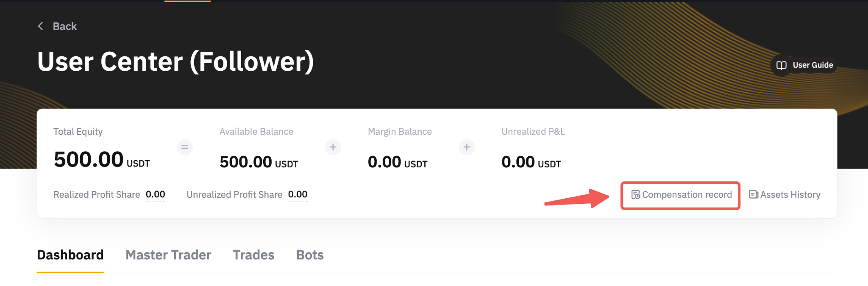Viewport: 868px width, 286px height.
Task: Switch to the Dashboard tab
Action: click(70, 255)
